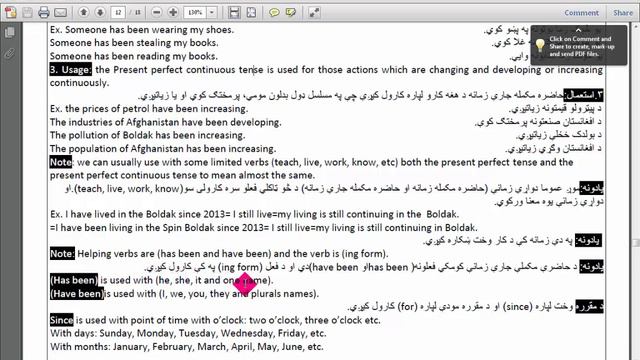Click highlighted "Note:" before "Helping verbs"
The image size is (640, 360).
point(62,253)
